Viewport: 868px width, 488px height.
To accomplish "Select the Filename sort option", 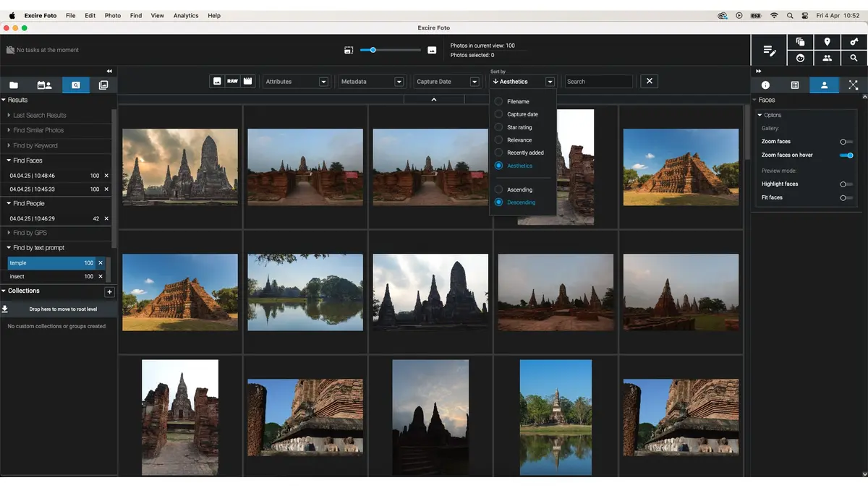I will [x=516, y=101].
